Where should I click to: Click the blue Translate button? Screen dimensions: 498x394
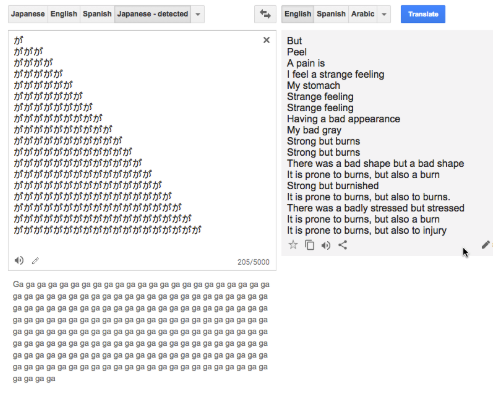click(423, 14)
